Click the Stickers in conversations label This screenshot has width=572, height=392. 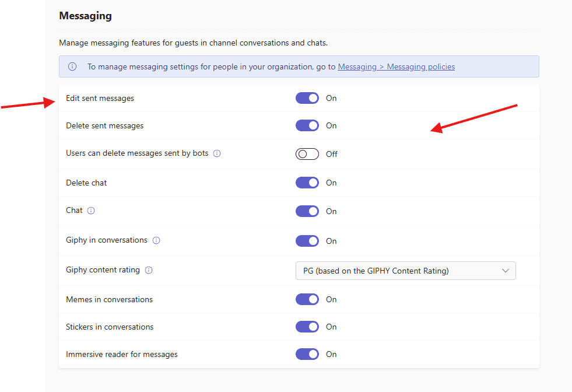click(x=110, y=327)
